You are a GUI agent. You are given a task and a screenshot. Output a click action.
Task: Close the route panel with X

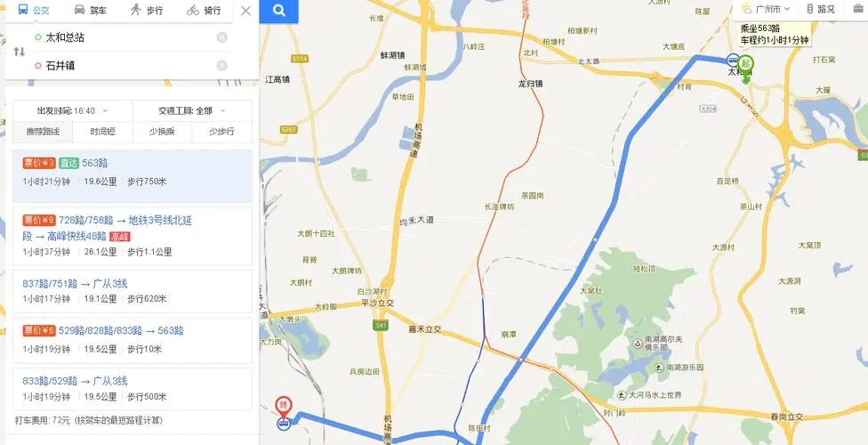tap(245, 11)
